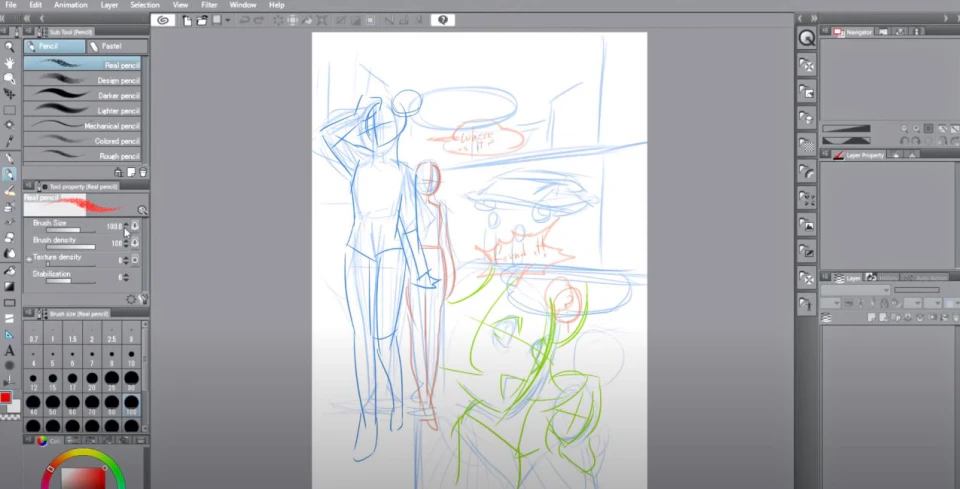The height and width of the screenshot is (489, 960).
Task: Choose the Mechanical pencil sub tool
Action: [x=82, y=125]
